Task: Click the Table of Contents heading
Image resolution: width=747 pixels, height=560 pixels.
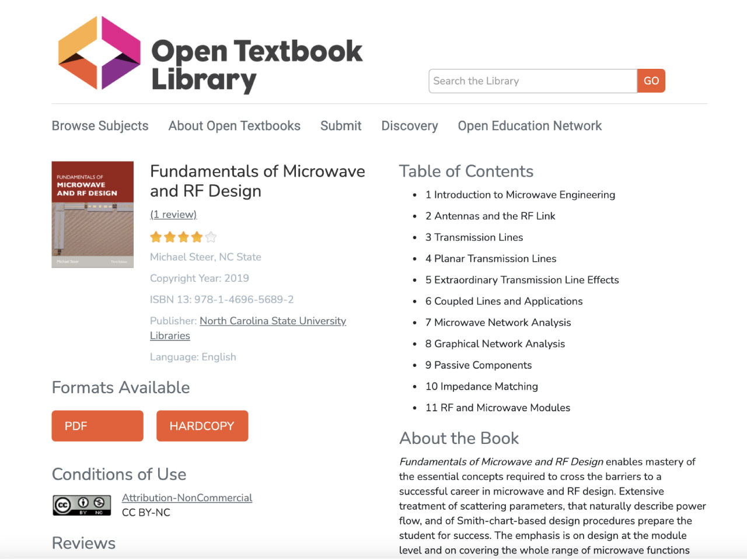Action: coord(466,171)
